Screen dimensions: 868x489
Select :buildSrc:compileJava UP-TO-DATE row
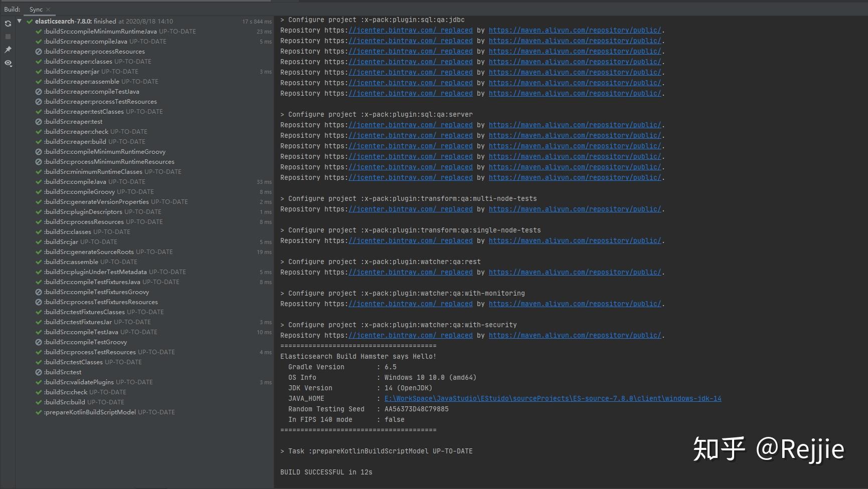[144, 181]
